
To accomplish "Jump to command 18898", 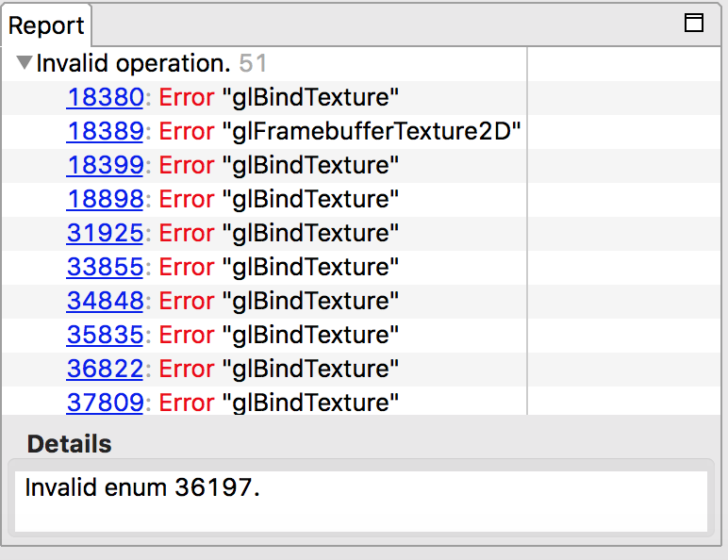I will pos(105,199).
